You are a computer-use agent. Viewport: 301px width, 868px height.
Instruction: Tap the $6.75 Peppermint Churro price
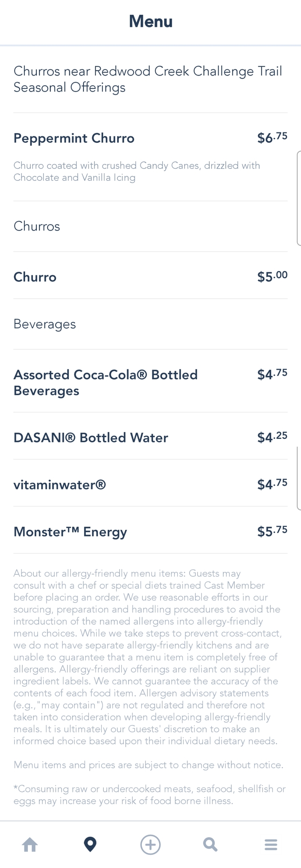click(x=272, y=137)
